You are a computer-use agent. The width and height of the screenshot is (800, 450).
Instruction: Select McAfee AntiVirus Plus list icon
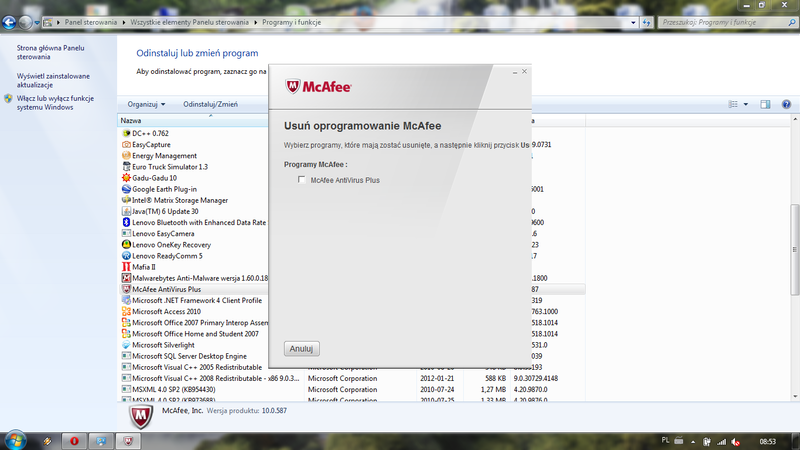(x=126, y=289)
